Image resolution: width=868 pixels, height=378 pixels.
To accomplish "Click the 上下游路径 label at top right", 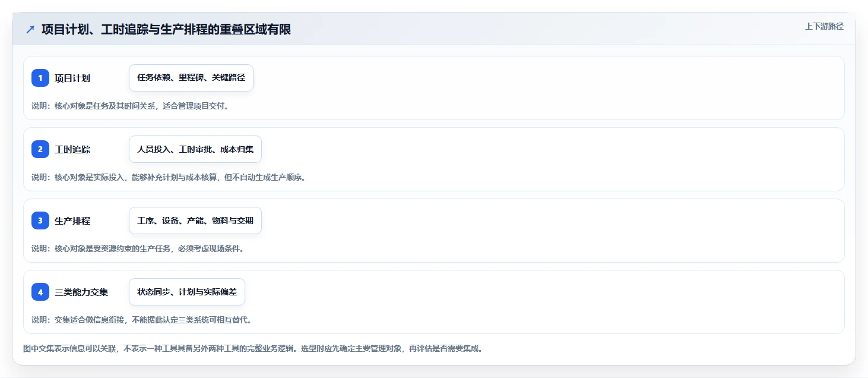I will click(824, 26).
